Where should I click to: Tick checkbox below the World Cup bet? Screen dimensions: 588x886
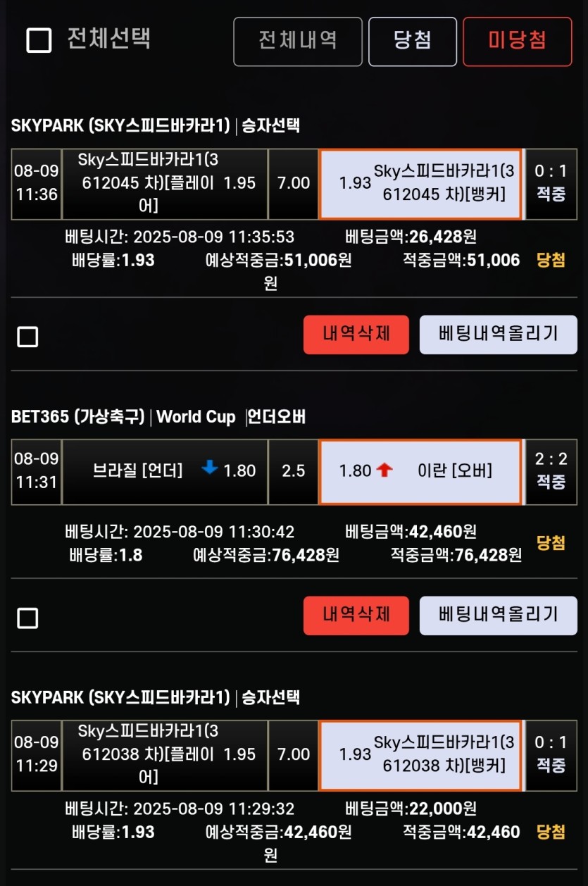pyautogui.click(x=27, y=618)
